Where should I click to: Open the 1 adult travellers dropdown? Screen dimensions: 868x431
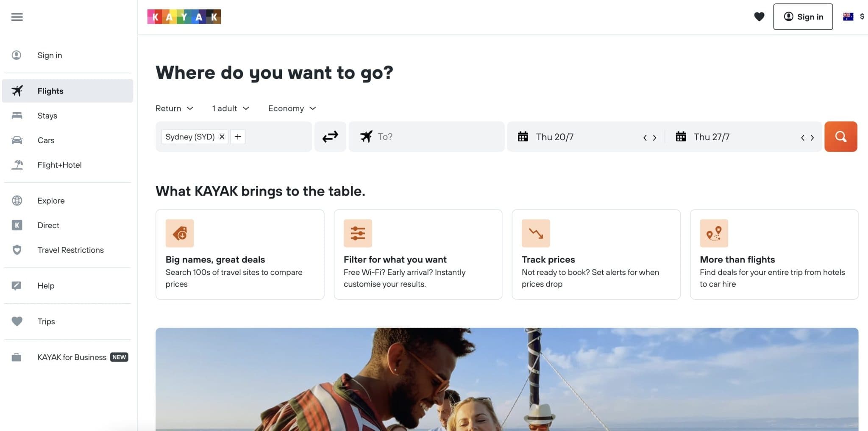pos(231,108)
